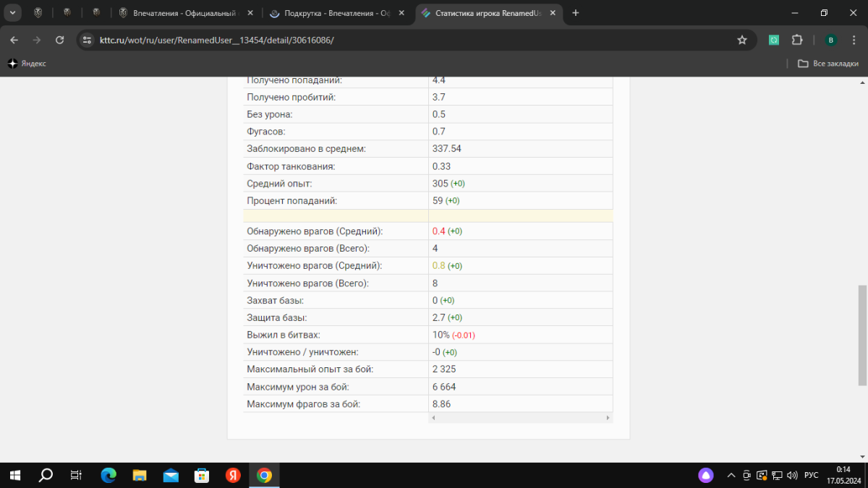Select the Процент попаданий value 59

tap(438, 201)
